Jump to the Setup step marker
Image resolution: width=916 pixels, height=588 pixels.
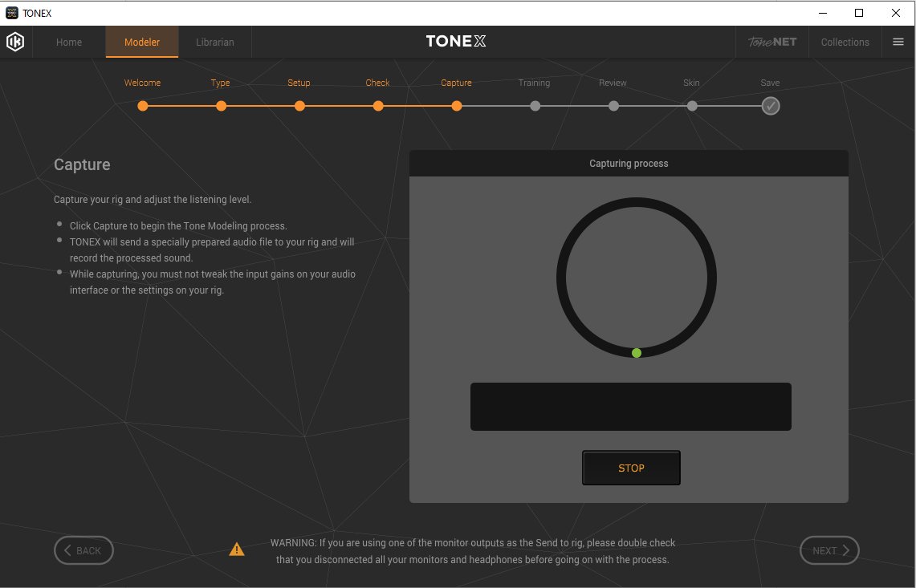click(x=299, y=106)
